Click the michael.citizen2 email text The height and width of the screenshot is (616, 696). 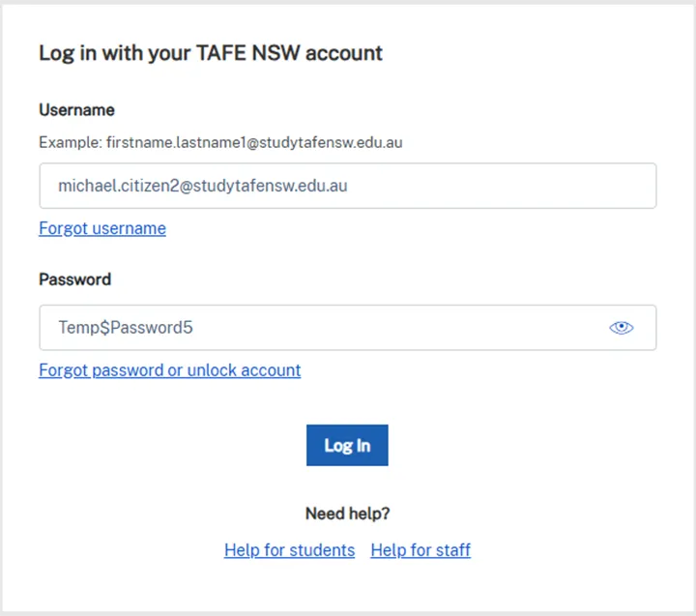pos(203,186)
